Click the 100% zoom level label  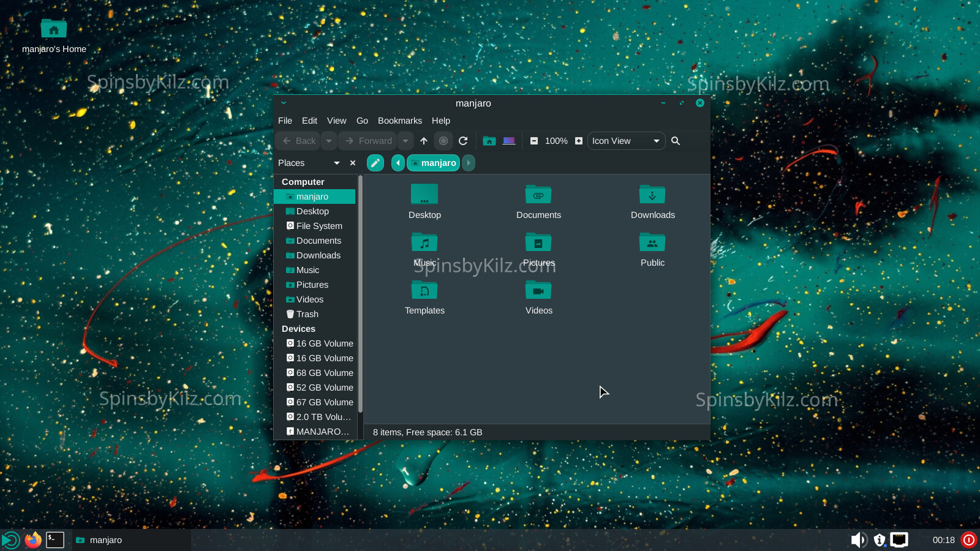coord(556,141)
